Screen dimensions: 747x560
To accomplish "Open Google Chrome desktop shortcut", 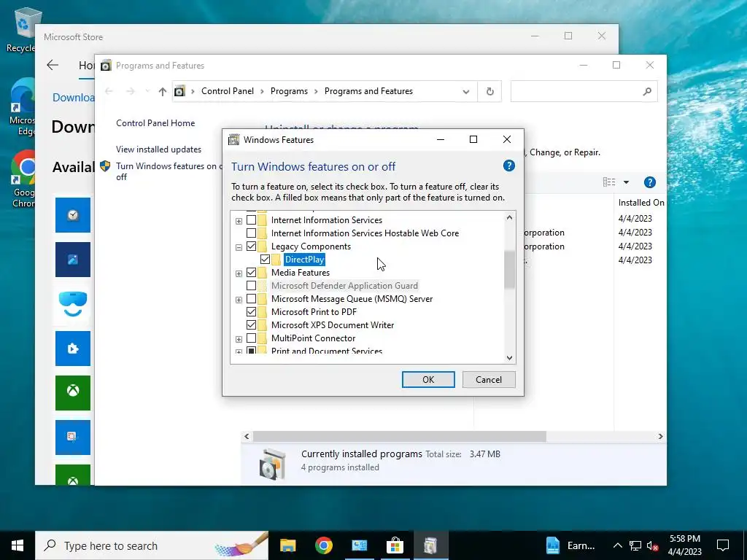I will tap(23, 179).
